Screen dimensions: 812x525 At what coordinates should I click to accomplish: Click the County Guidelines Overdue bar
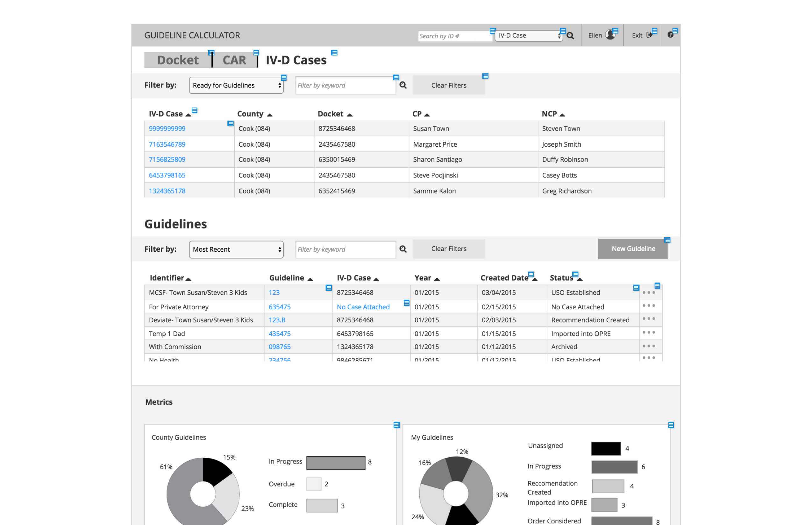[314, 484]
